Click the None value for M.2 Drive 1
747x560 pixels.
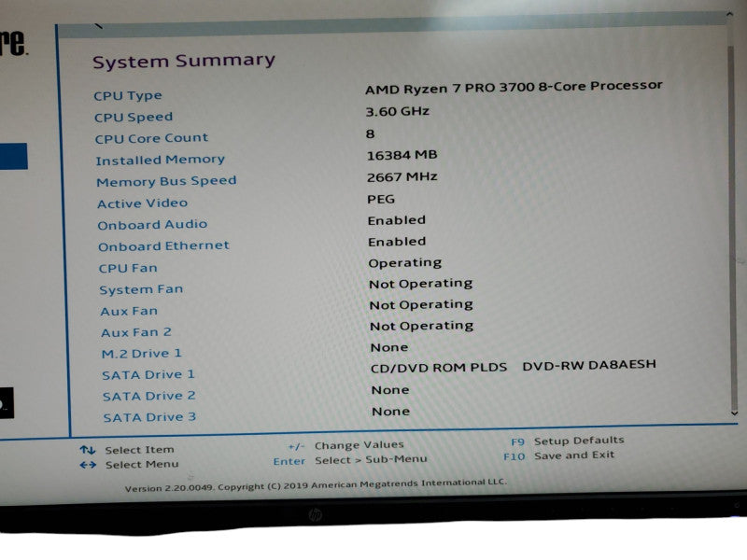389,347
